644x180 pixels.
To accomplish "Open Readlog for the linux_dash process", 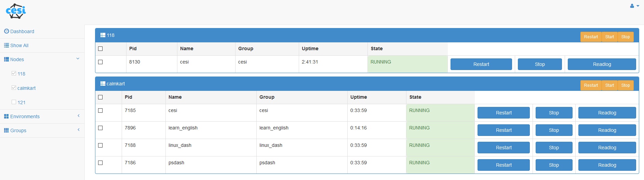I will 607,148.
